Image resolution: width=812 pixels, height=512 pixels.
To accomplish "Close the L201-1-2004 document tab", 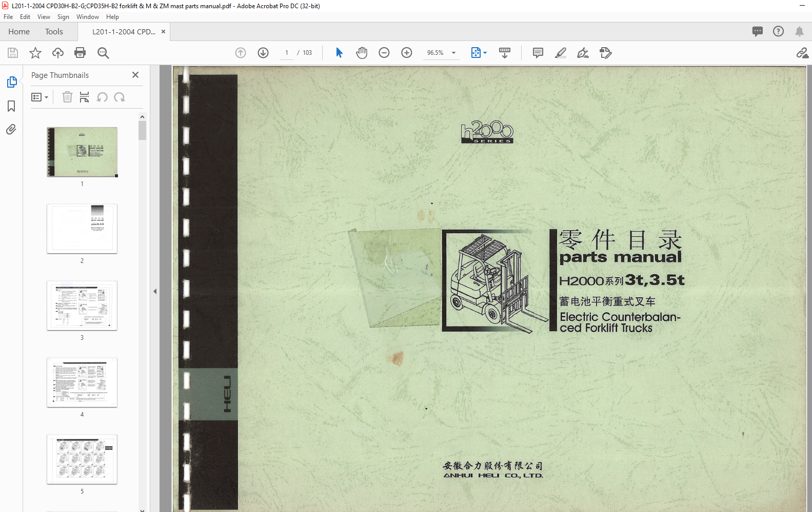I will [x=163, y=32].
